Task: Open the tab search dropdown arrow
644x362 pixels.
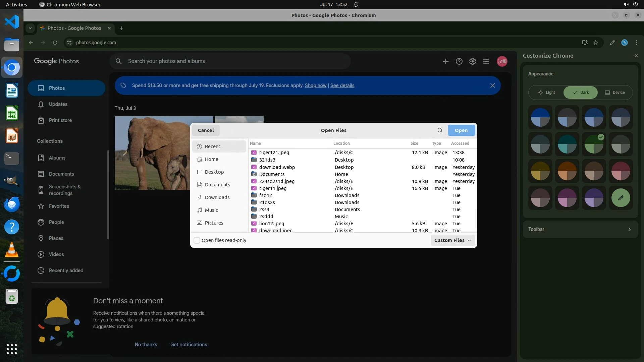Action: pos(30,28)
